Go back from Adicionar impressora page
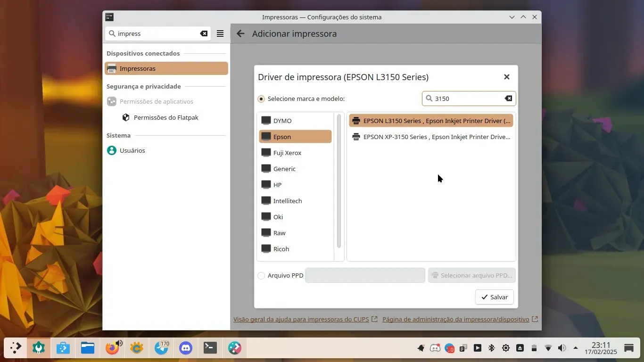This screenshot has width=644, height=362. coord(240,33)
